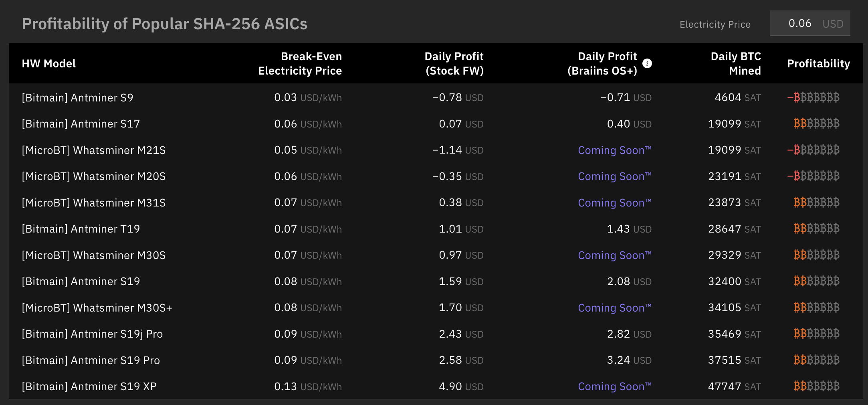This screenshot has width=868, height=405.
Task: Sort by Break-Even Electricity Price column header
Action: 300,63
